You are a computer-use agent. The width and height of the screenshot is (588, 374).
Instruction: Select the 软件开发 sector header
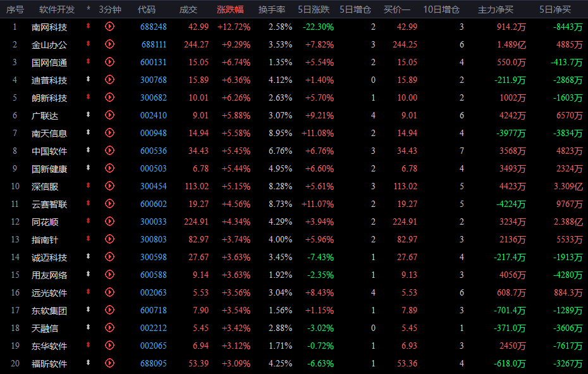pyautogui.click(x=57, y=9)
